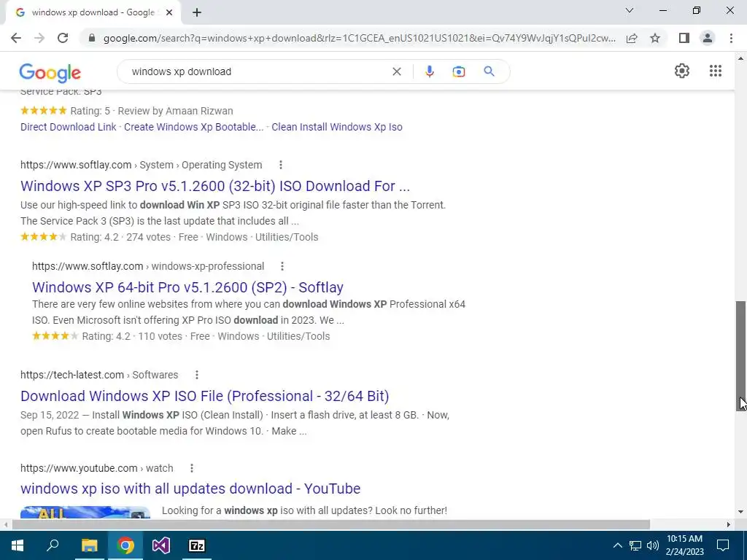
Task: Open Windows XP 64-bit Pro Softlay result
Action: tap(187, 287)
